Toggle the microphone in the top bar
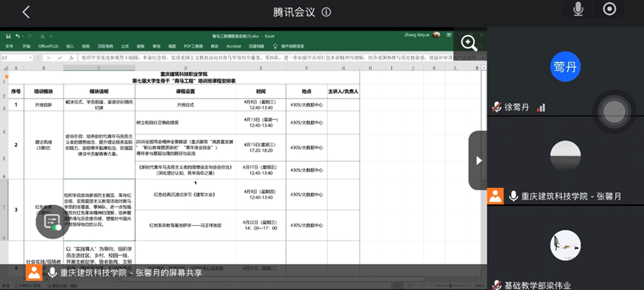This screenshot has width=644, height=290. point(578,9)
